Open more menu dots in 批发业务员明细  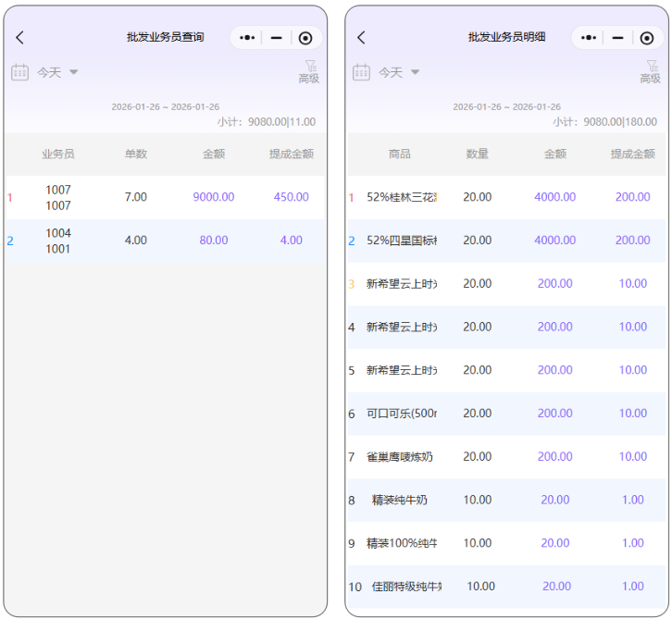point(589,38)
